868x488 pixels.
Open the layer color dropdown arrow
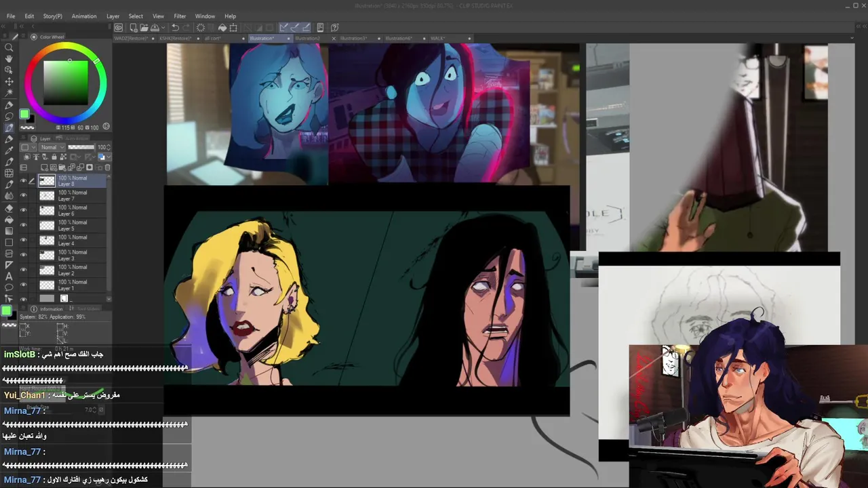click(x=109, y=157)
